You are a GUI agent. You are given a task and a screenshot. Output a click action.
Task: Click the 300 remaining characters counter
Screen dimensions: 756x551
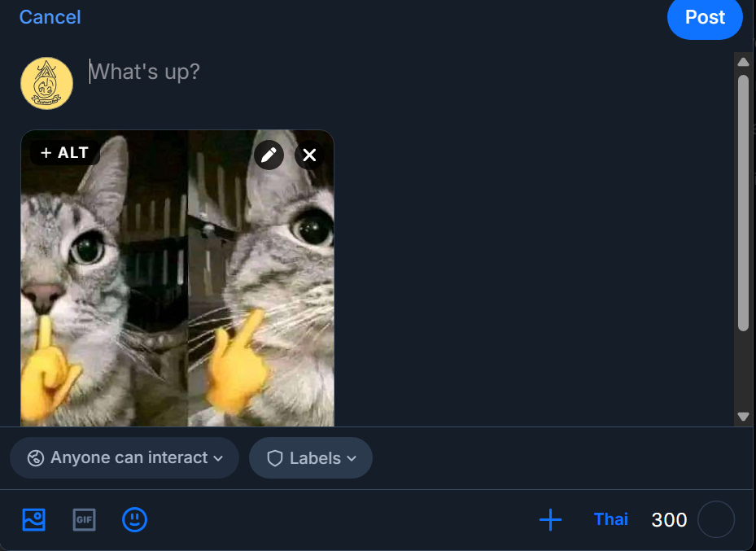pyautogui.click(x=669, y=520)
